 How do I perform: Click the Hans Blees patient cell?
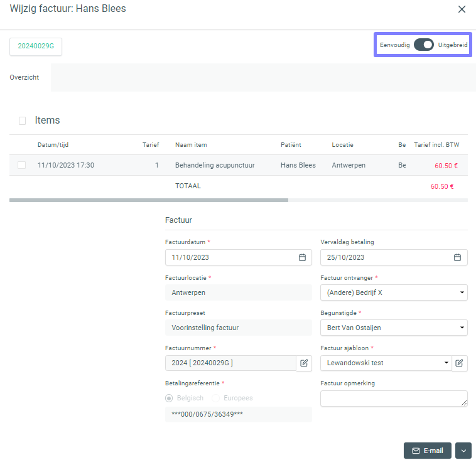pos(298,165)
